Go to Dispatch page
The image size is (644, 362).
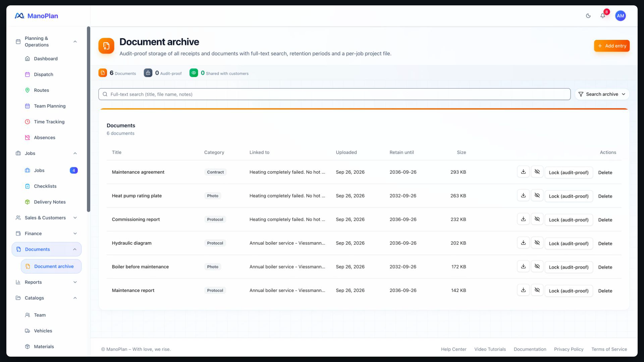click(x=51, y=74)
